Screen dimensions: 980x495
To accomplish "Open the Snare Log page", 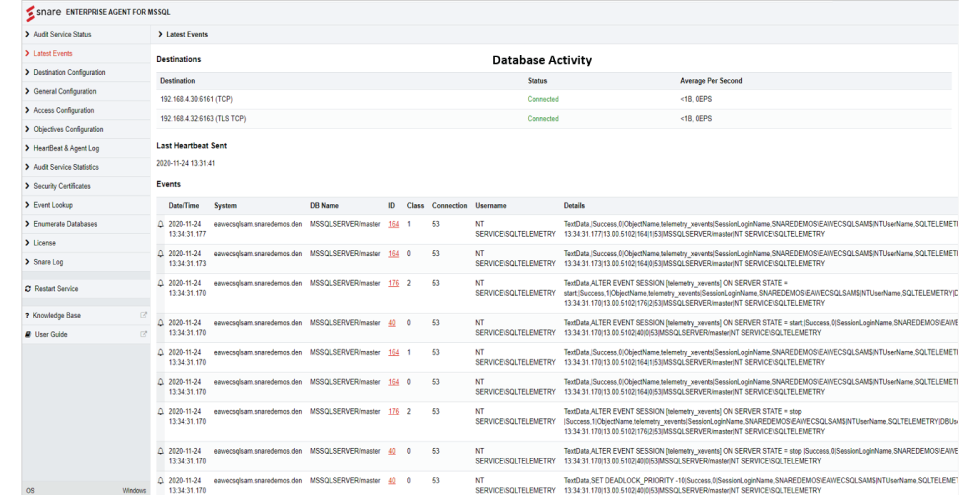I will click(48, 262).
